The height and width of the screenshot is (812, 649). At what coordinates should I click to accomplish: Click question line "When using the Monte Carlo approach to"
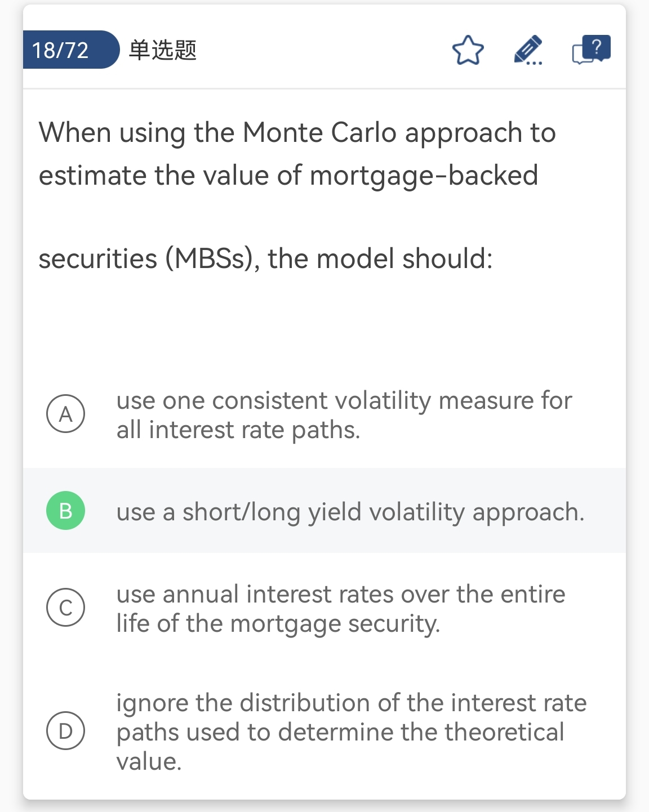pyautogui.click(x=297, y=133)
